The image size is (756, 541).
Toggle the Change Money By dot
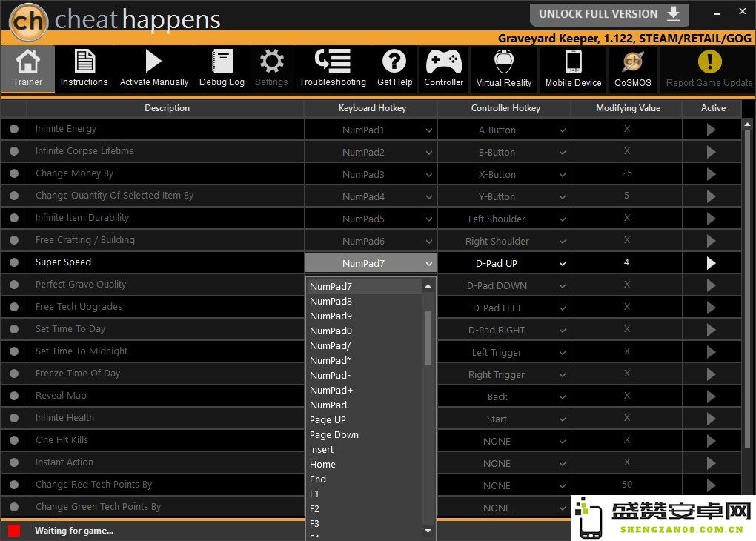(14, 173)
